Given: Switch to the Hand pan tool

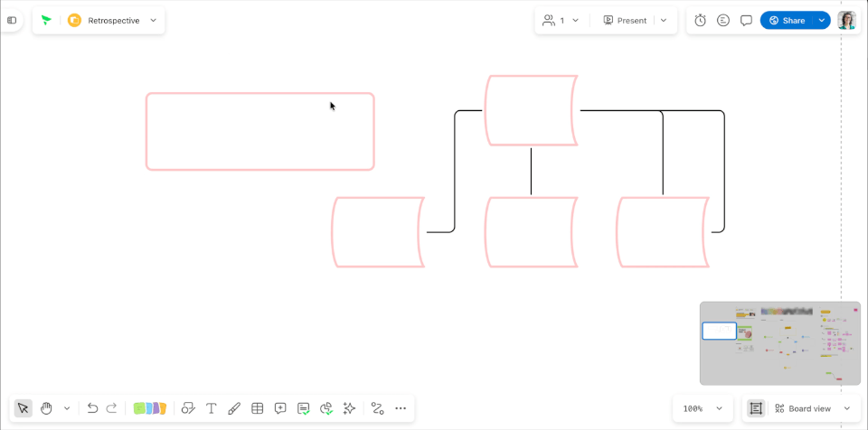Looking at the screenshot, I should 46,408.
